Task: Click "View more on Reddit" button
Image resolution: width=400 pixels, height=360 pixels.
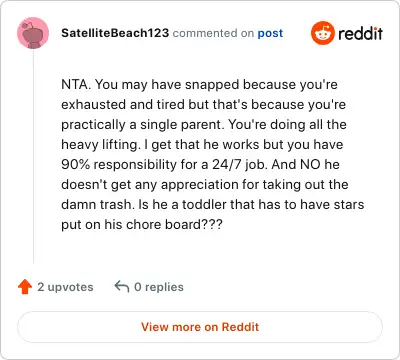Action: (x=200, y=327)
